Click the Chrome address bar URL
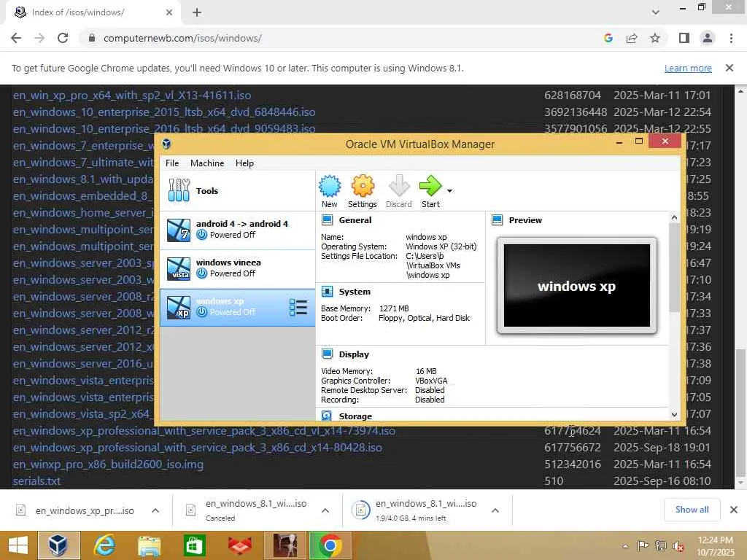Image resolution: width=747 pixels, height=560 pixels. pyautogui.click(x=182, y=38)
